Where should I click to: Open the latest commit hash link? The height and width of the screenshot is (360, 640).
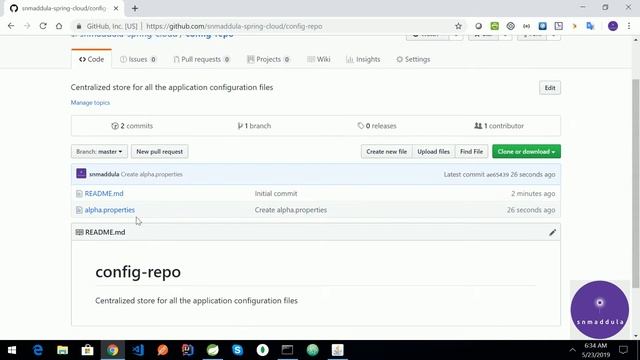[497, 174]
